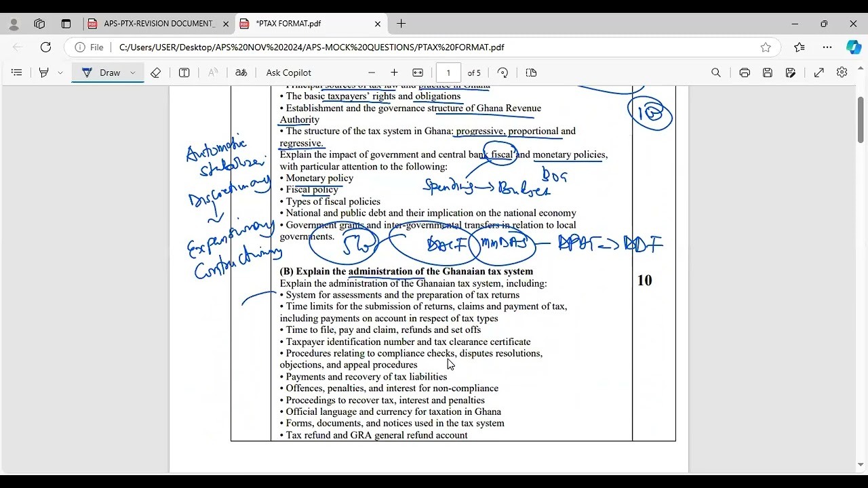Click the vertical scrollbar thumb
This screenshot has height=488, width=868.
(861, 120)
